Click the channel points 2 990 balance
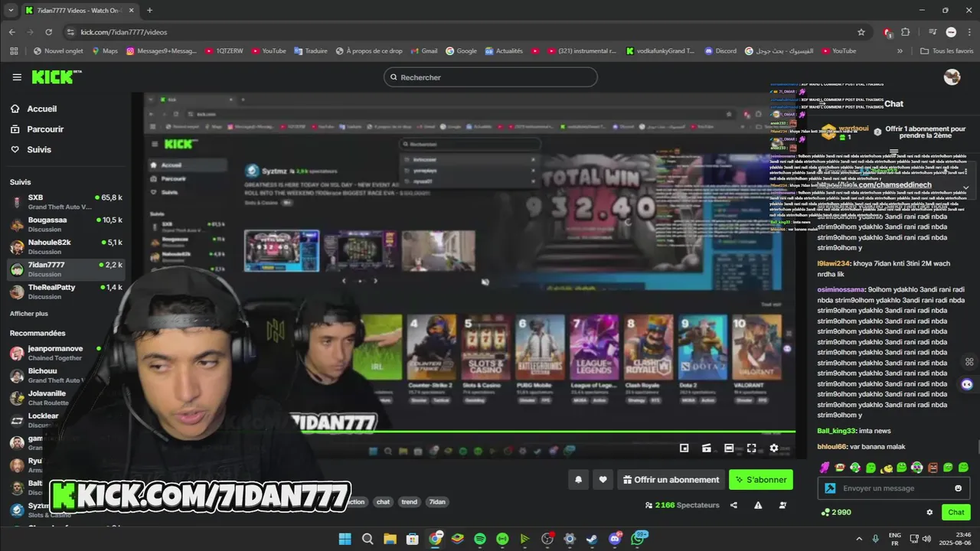 835,513
